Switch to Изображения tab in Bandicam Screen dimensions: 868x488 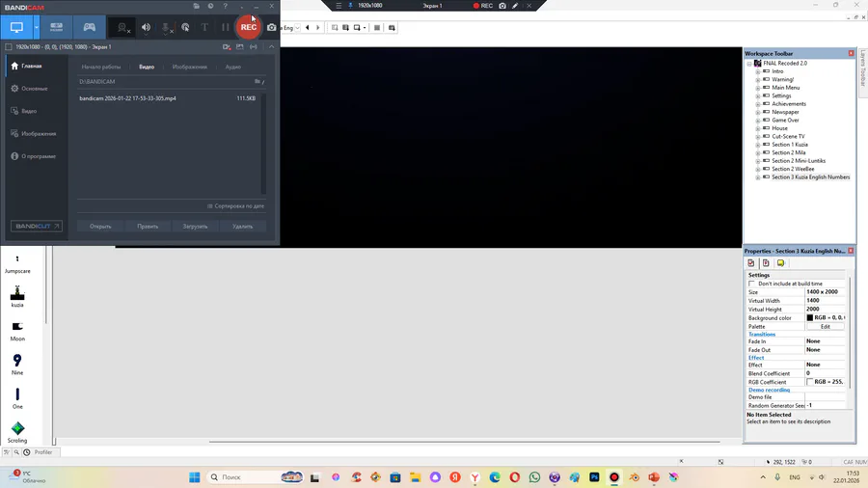pyautogui.click(x=189, y=67)
